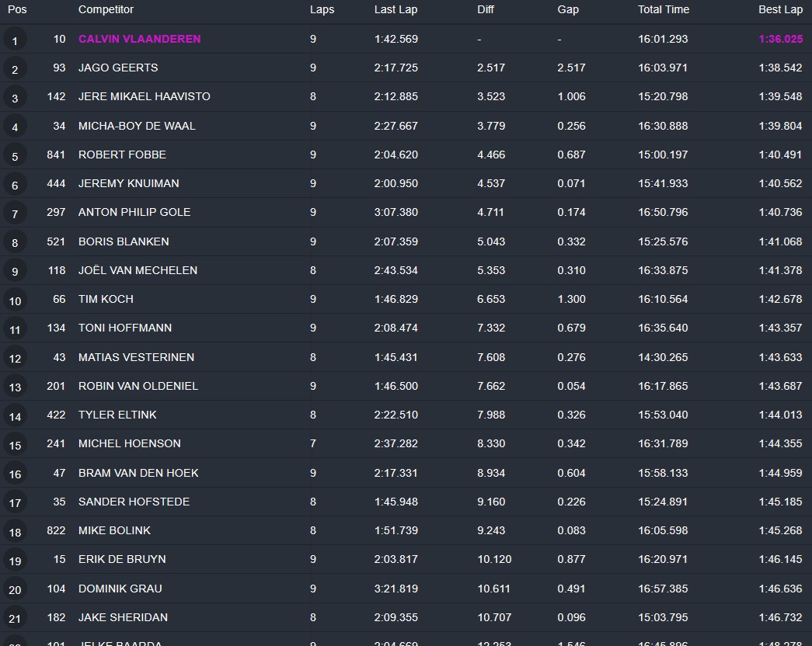Click the highlighted 1:36.025 best lap time

tap(780, 39)
